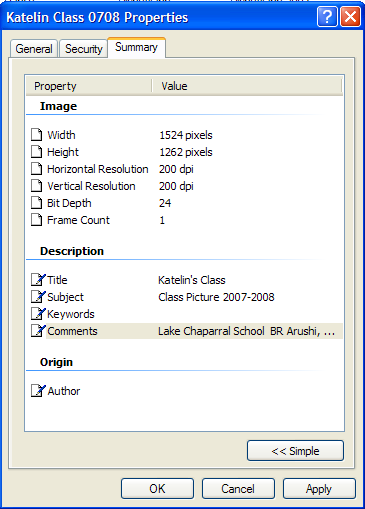Click the Comments value Lake Chaparral School

pos(247,331)
